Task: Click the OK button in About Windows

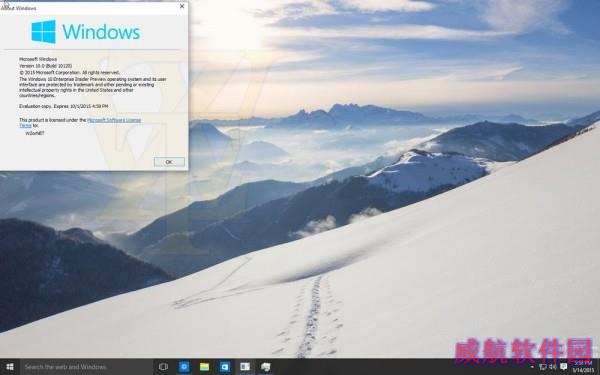Action: (x=169, y=162)
